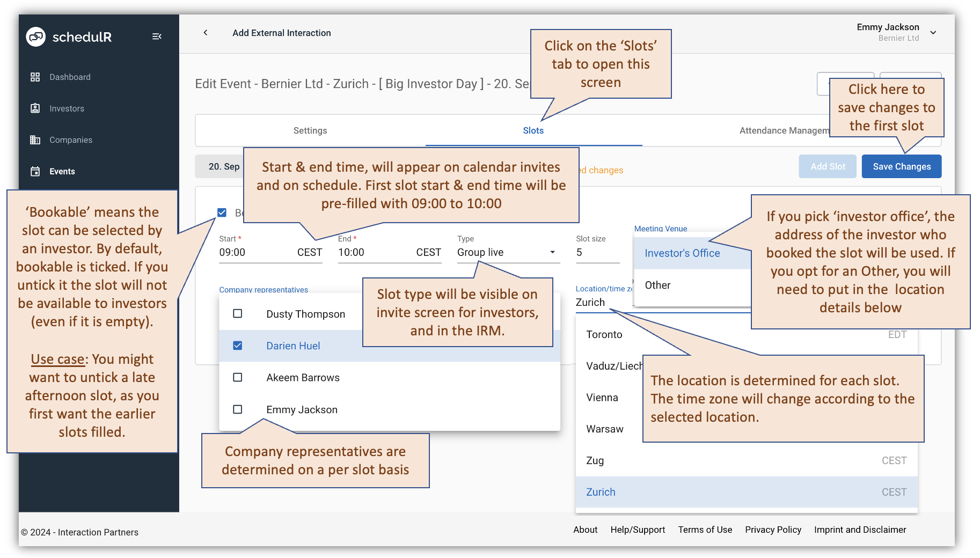Select Investors in the sidebar
The image size is (980, 558).
coord(67,108)
